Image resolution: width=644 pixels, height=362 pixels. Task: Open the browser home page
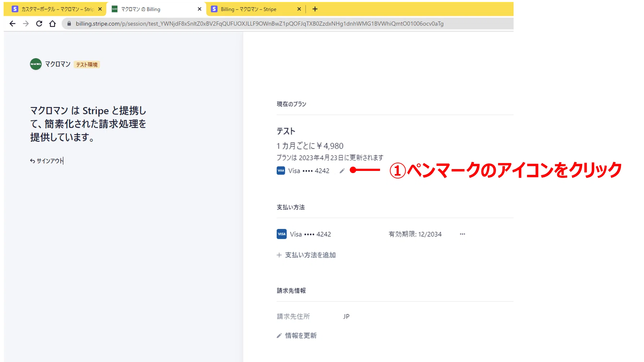point(53,23)
